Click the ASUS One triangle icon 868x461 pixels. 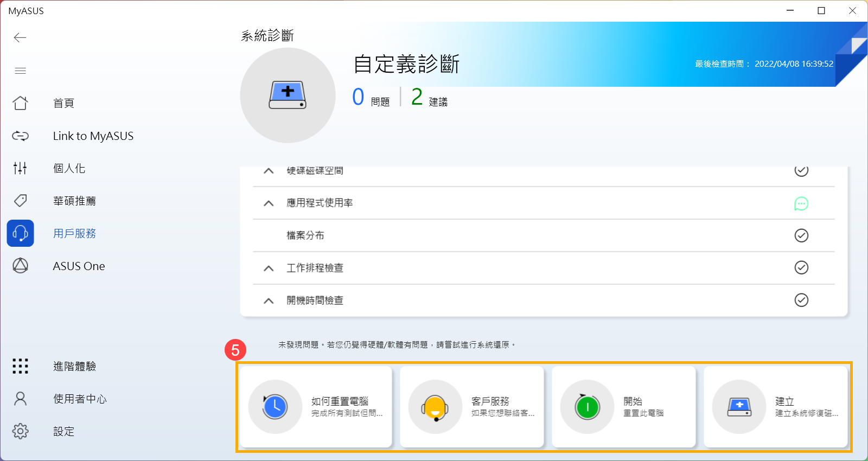pyautogui.click(x=20, y=266)
